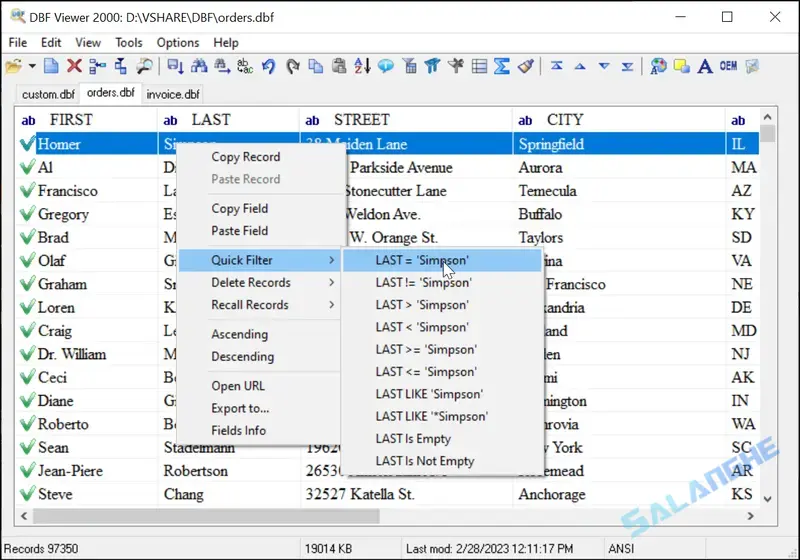Screen dimensions: 800x560
Task: Click the red X delete icon
Action: (74, 66)
